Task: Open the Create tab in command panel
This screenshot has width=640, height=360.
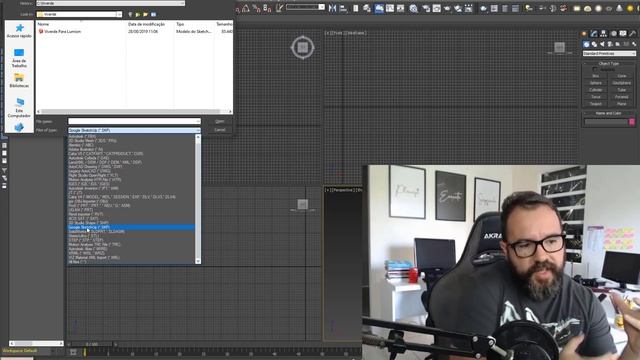Action: [x=584, y=34]
